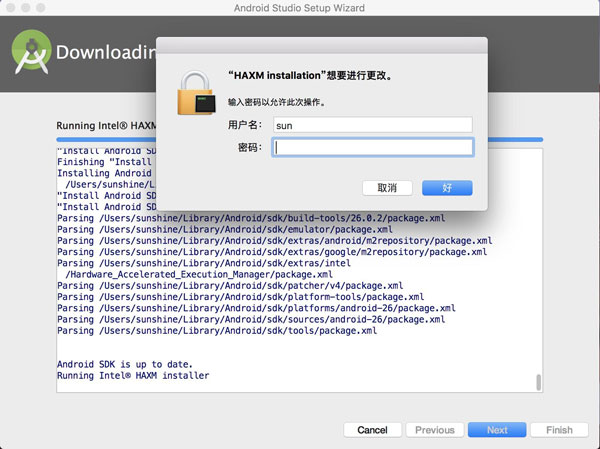600x449 pixels.
Task: Click the log line for sdk/tools/package.xml
Action: click(x=217, y=331)
